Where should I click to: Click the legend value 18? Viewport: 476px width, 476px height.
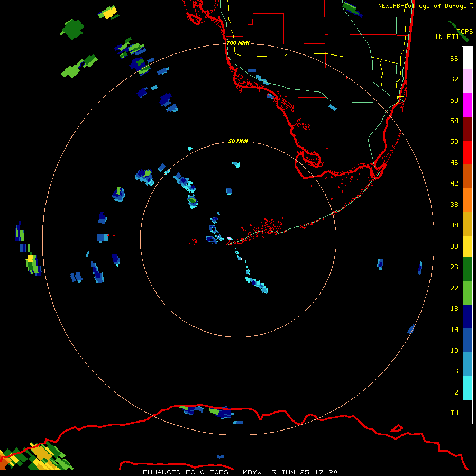coord(454,309)
